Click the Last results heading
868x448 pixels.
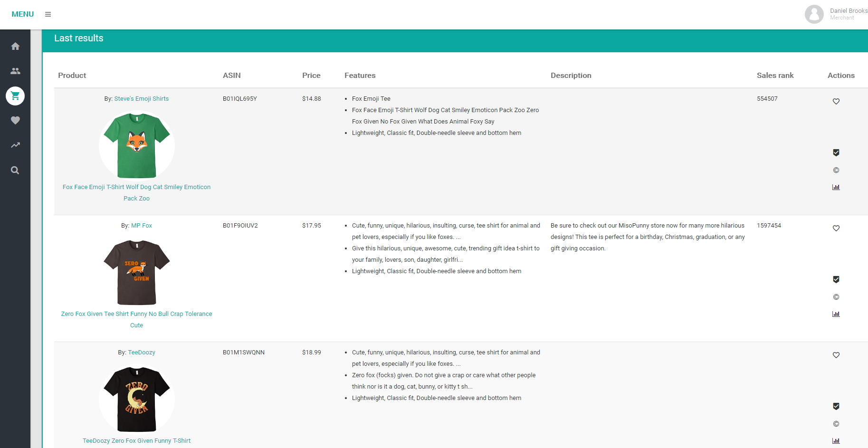[79, 38]
